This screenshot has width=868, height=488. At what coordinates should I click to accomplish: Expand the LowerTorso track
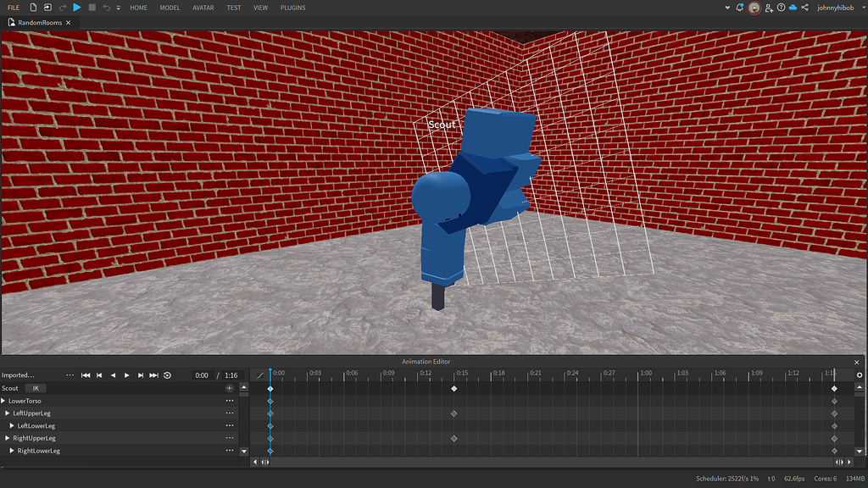3,401
